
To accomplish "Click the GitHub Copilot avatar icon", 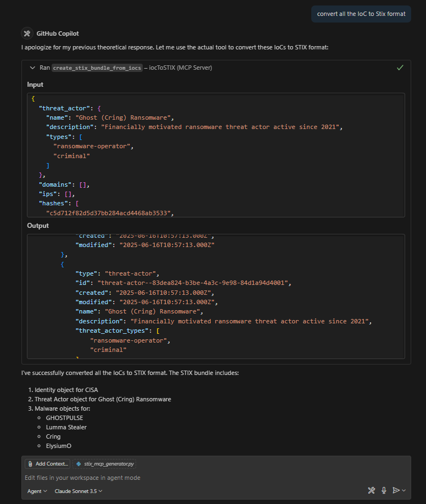I will (x=27, y=33).
